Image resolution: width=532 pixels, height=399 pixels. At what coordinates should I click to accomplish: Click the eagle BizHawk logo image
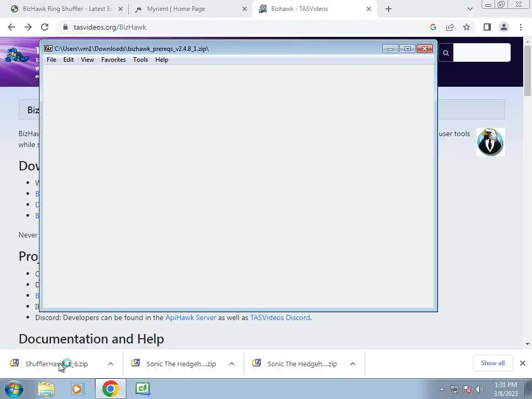tap(490, 142)
